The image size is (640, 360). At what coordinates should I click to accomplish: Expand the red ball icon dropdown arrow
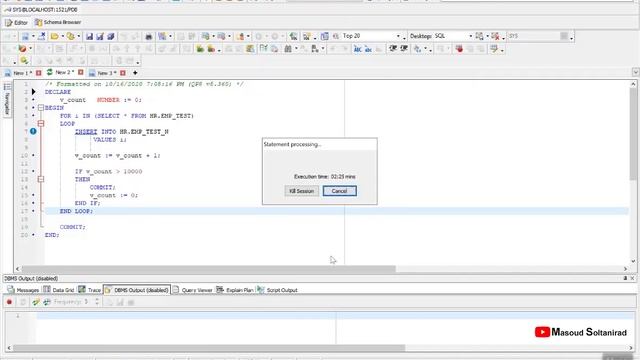[31, 49]
